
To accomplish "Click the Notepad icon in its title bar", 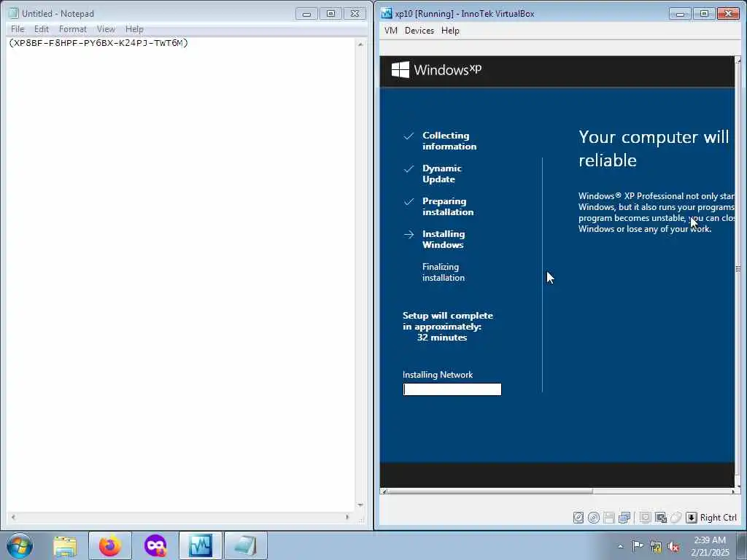I will tap(14, 13).
